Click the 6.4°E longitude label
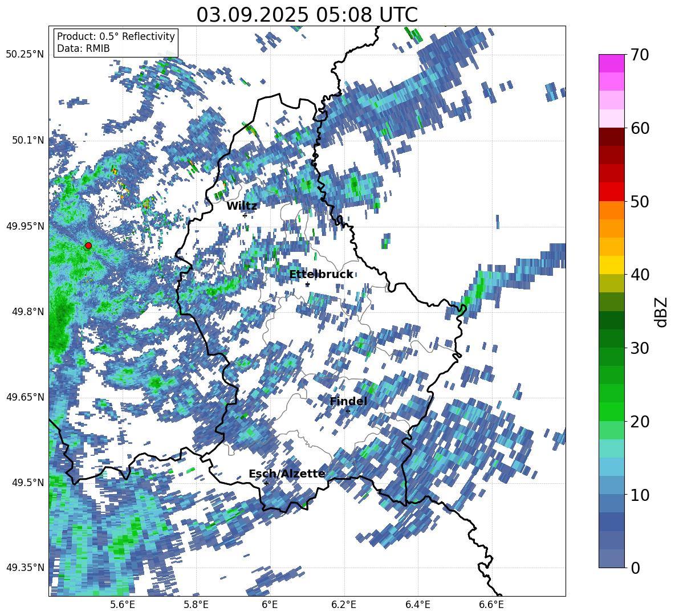This screenshot has width=675, height=616. (417, 605)
